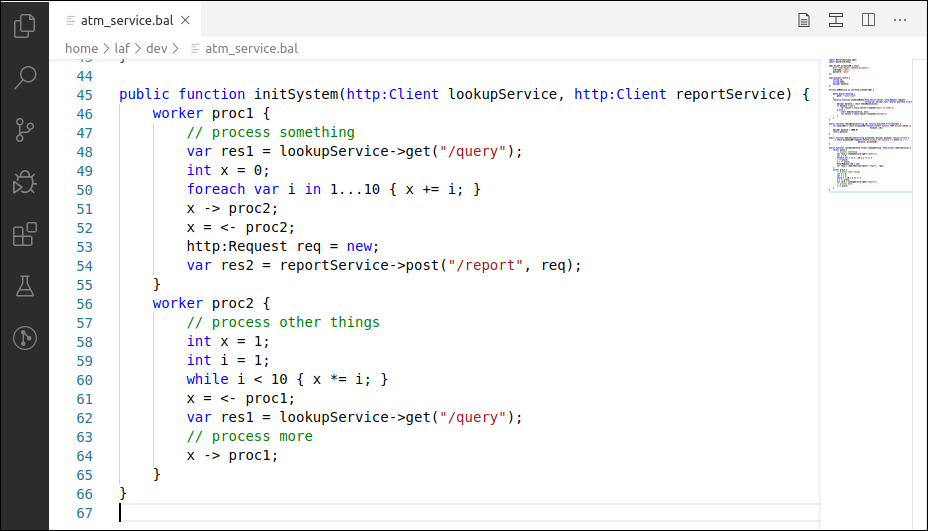
Task: Open the Source Control view
Action: click(24, 130)
